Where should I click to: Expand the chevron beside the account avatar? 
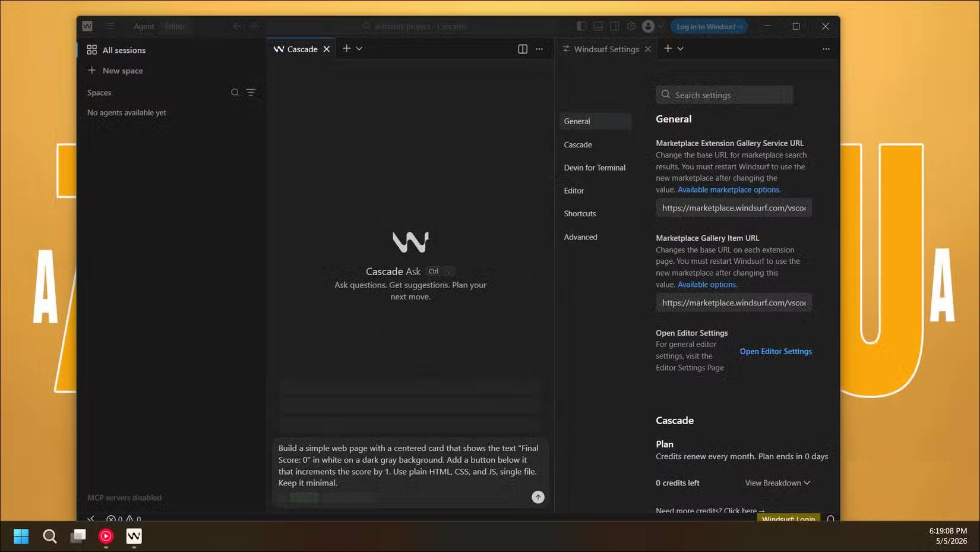(x=660, y=27)
